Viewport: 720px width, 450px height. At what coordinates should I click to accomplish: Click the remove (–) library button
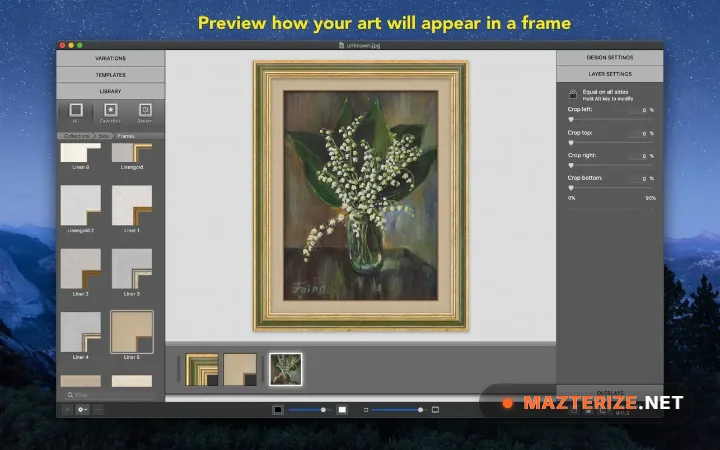[x=98, y=409]
